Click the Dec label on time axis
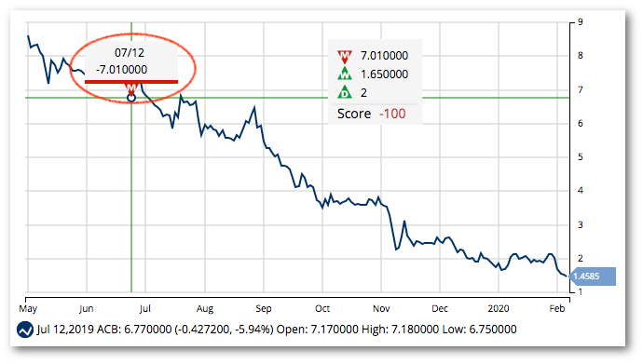643x364 pixels. (x=440, y=308)
